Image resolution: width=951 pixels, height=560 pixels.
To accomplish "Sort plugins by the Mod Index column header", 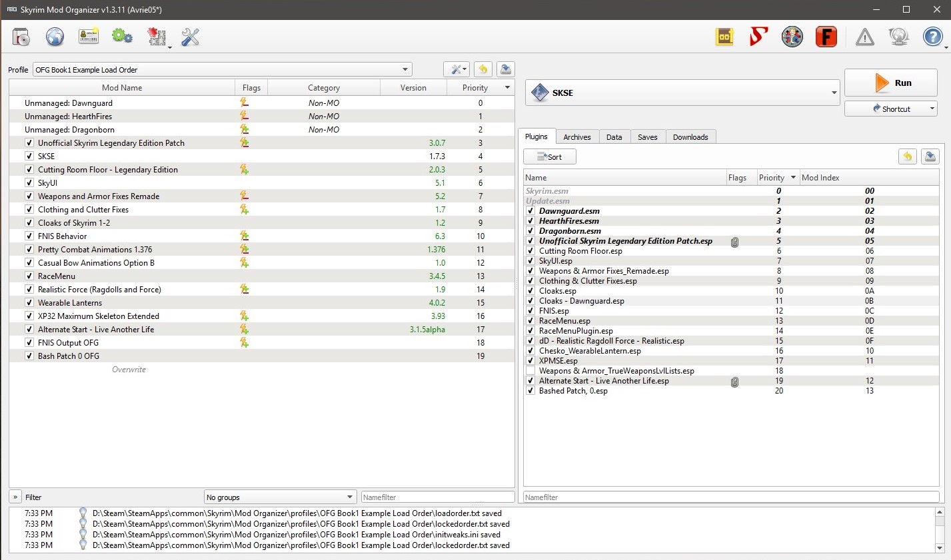I will click(x=869, y=178).
